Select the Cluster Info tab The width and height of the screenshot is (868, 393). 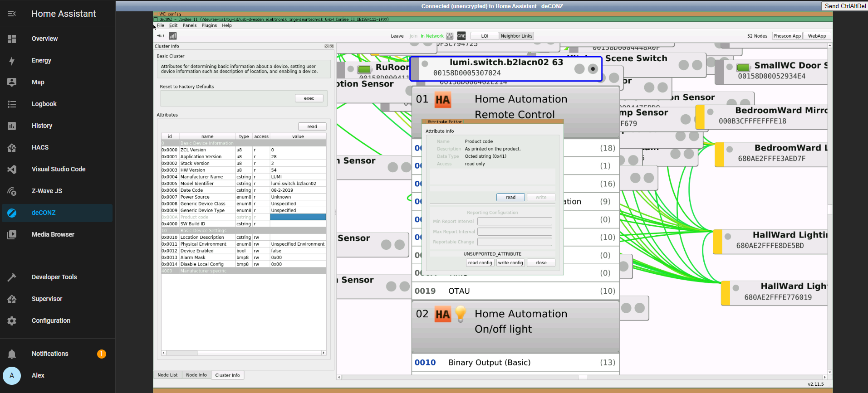[227, 375]
